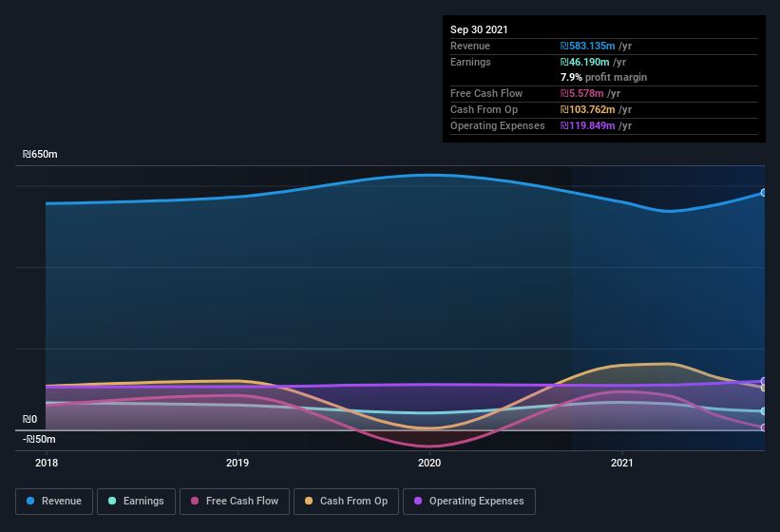This screenshot has height=532, width=780.
Task: Toggle the Free Cash Flow legend button
Action: point(235,502)
